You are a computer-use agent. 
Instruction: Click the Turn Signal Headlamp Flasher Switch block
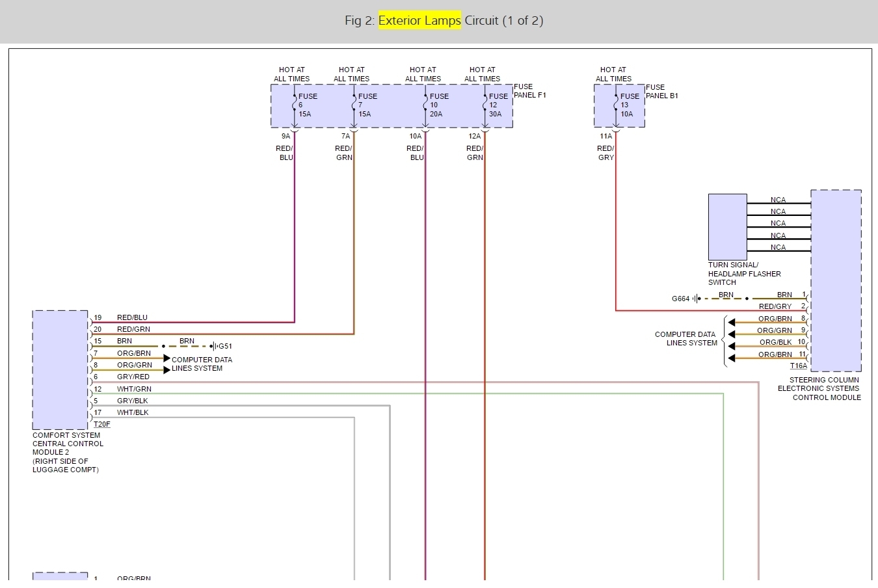click(727, 226)
